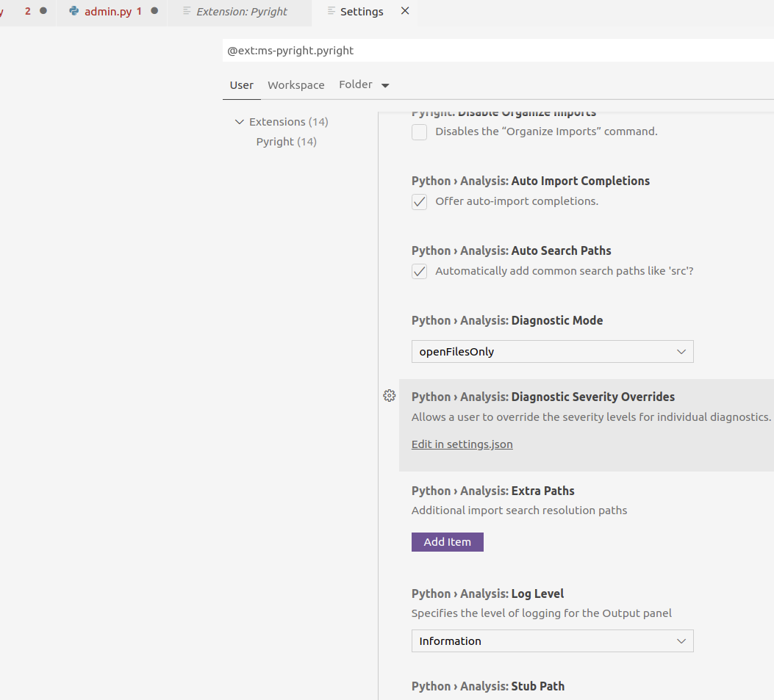Screen dimensions: 774x700
Task: Close the Settings tab
Action: coord(404,11)
